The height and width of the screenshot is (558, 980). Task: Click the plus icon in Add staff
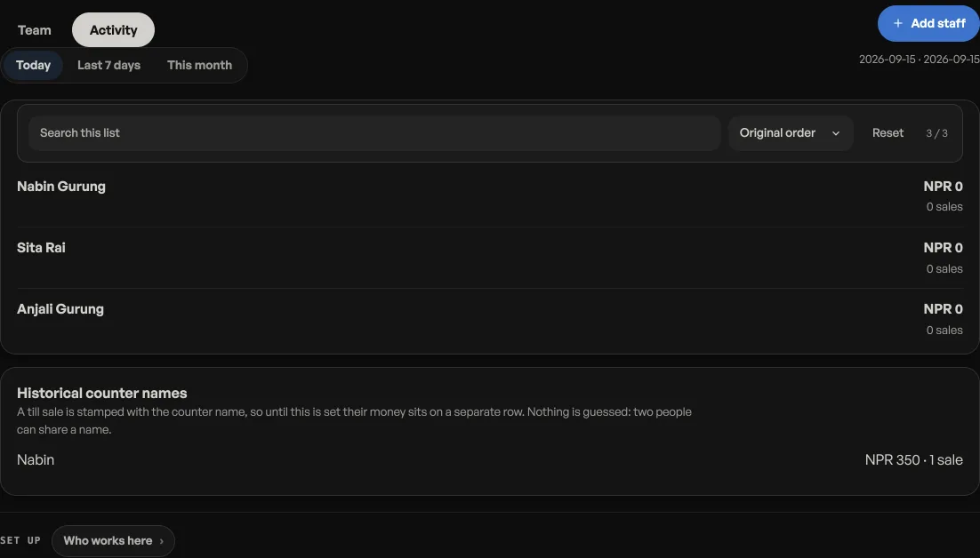pyautogui.click(x=898, y=24)
